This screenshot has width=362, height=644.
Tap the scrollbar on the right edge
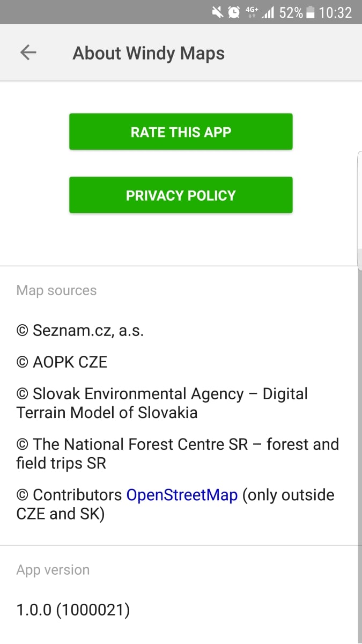pyautogui.click(x=359, y=209)
